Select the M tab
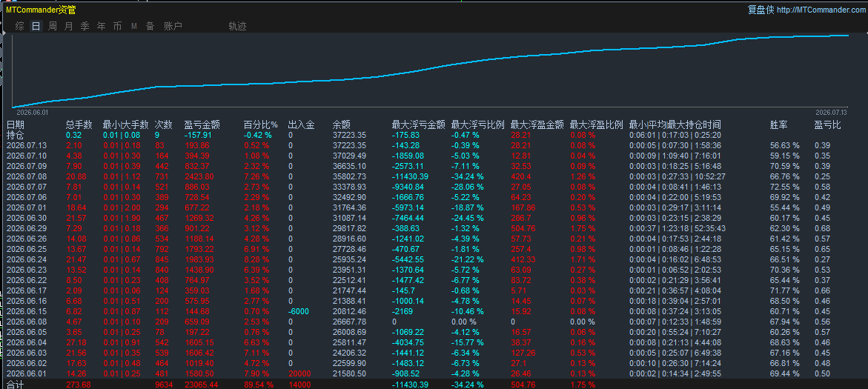868x389 pixels. tap(134, 26)
